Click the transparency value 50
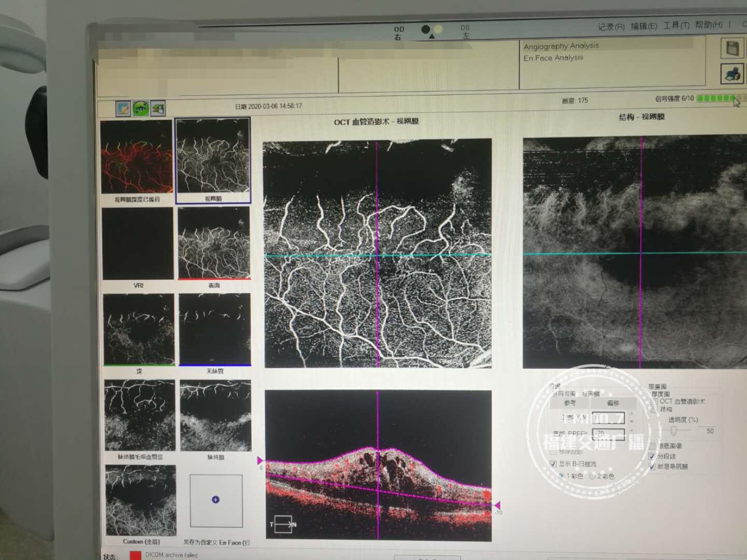Viewport: 747px width, 560px height. coord(710,431)
